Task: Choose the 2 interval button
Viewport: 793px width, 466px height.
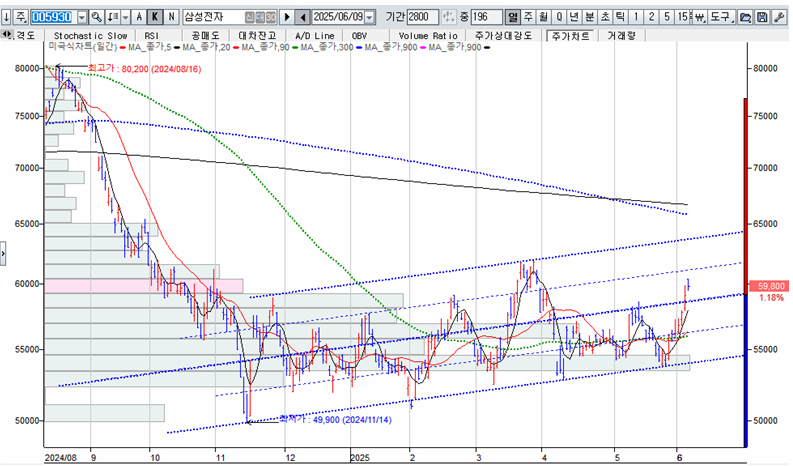Action: click(651, 17)
